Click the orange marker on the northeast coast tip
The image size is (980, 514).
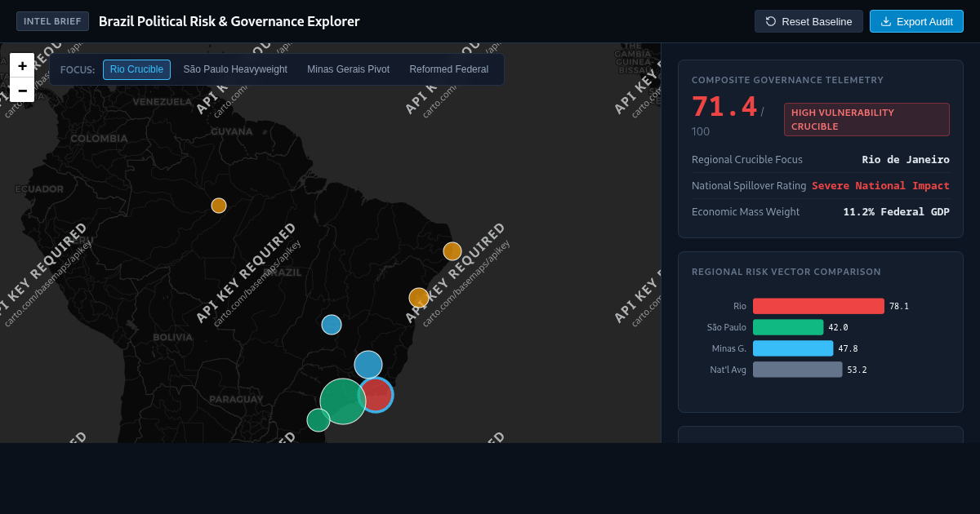[452, 251]
